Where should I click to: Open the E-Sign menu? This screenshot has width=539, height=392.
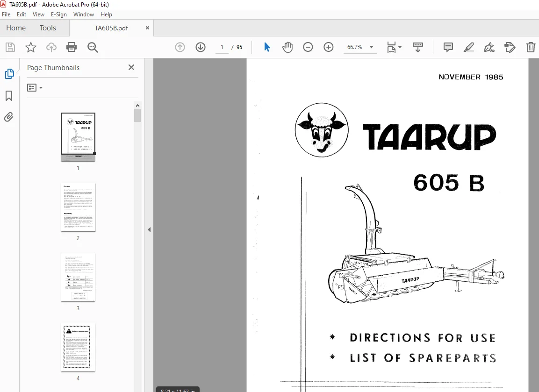59,14
